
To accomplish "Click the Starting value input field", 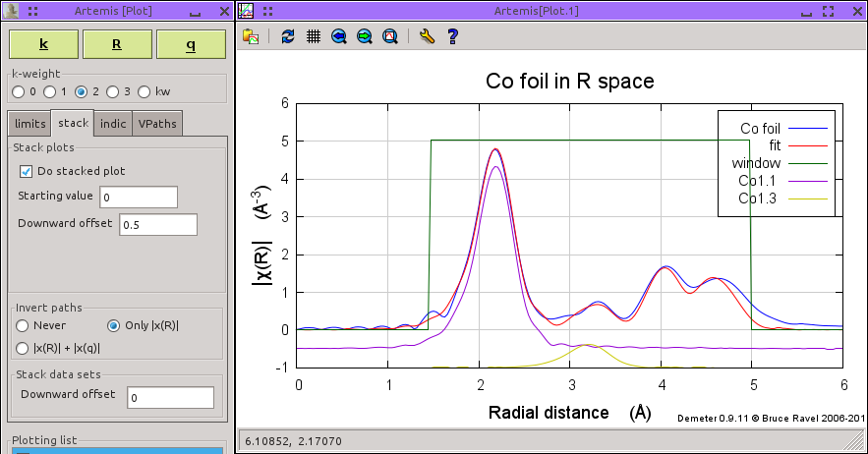I will (x=139, y=198).
